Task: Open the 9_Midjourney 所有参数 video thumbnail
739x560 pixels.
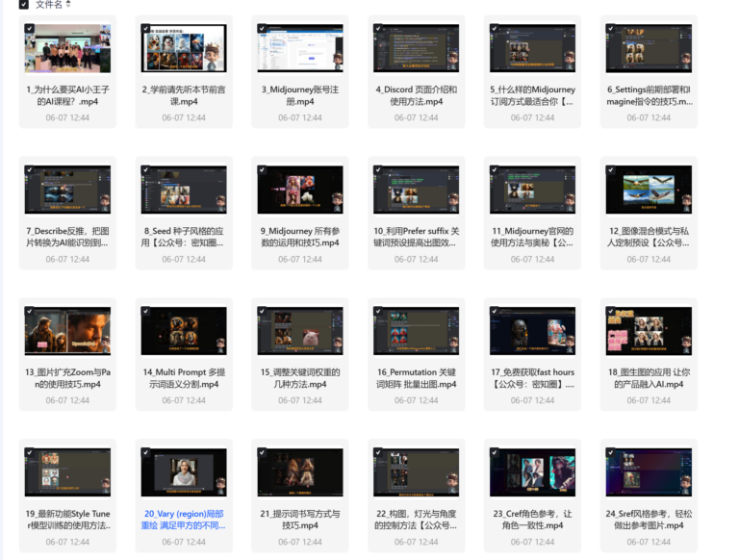Action: [x=300, y=190]
